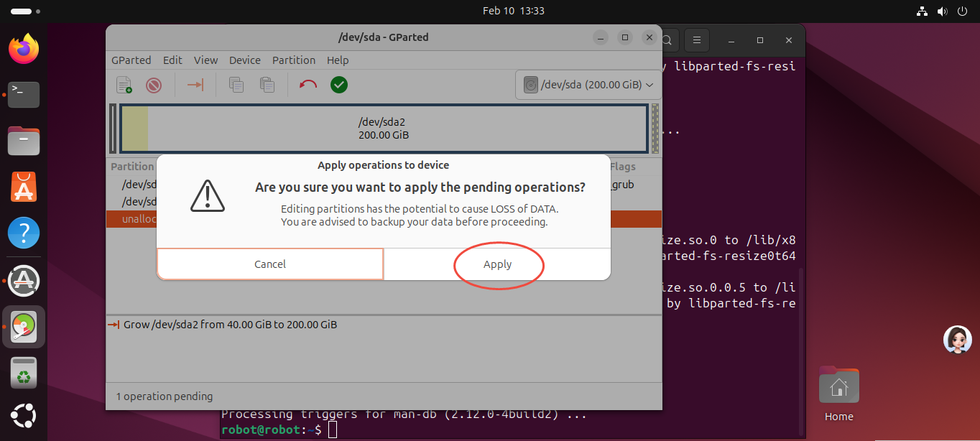Open the terminal window hamburger menu
Viewport: 980px width, 441px height.
pos(696,40)
